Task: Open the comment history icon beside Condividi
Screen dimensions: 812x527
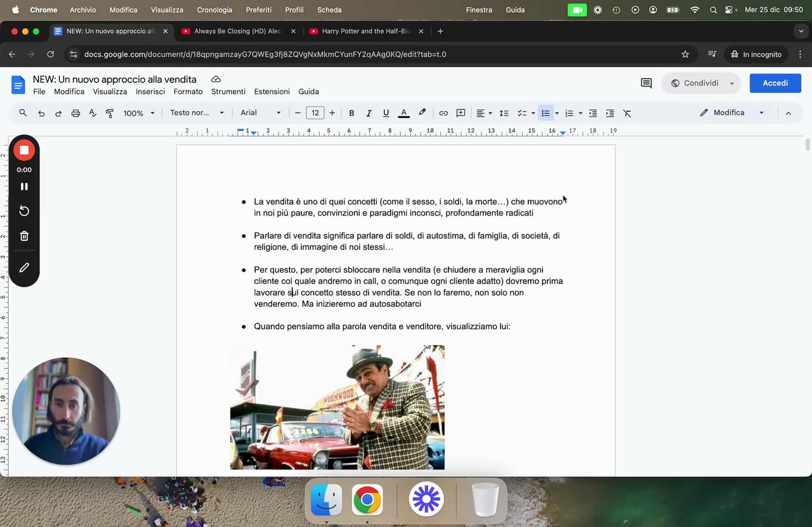Action: pos(646,83)
